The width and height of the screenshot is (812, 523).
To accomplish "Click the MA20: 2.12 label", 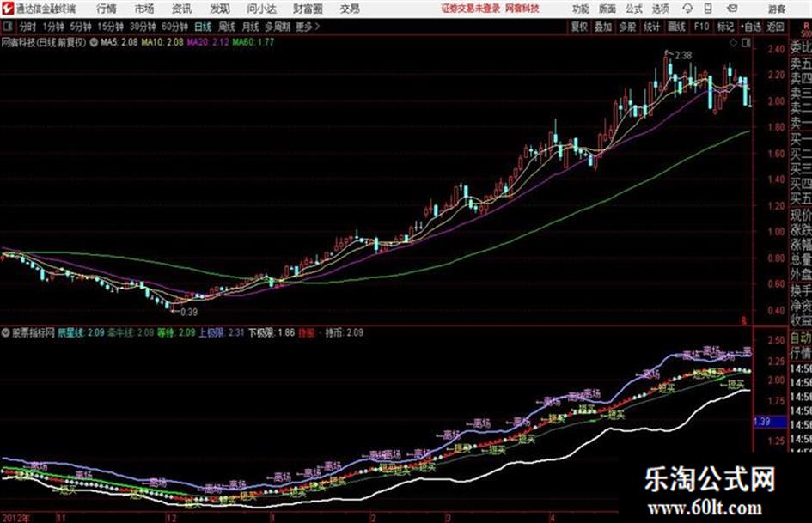I will point(208,42).
